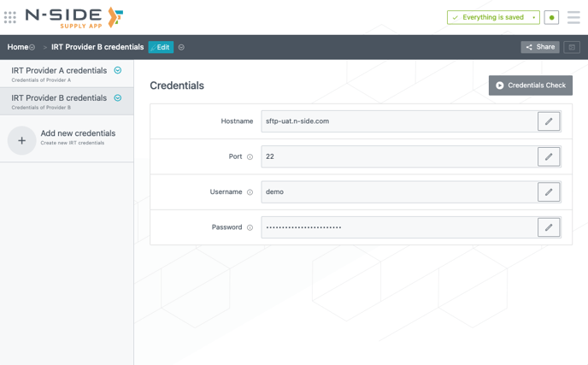Expand IRT Provider B credentials chevron
The height and width of the screenshot is (365, 588).
pos(118,98)
